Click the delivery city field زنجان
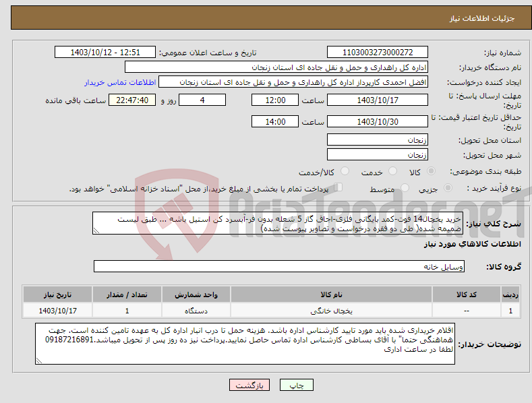Viewport: 532px width, 403px height. [378, 155]
